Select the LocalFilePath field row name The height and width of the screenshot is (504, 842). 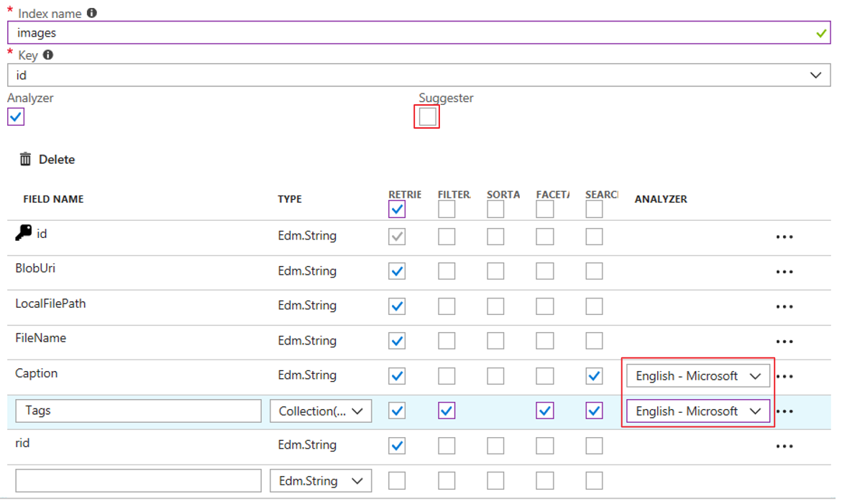(x=50, y=303)
